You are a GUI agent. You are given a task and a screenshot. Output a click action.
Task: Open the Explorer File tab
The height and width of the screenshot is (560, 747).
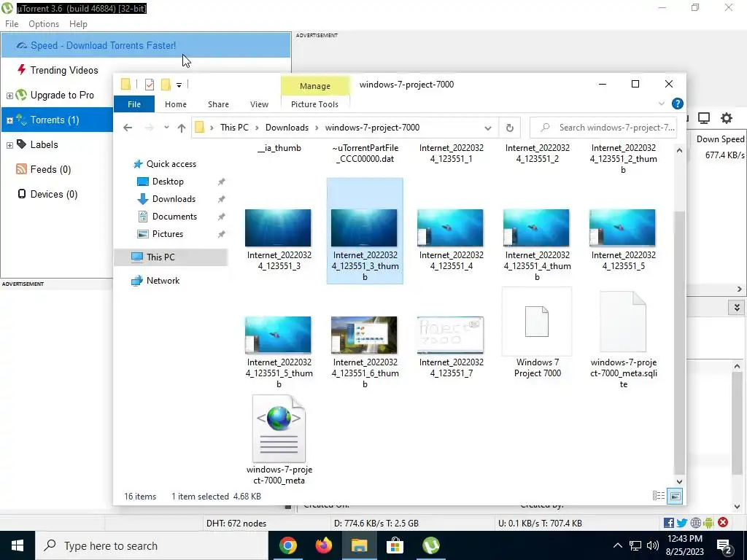point(134,104)
